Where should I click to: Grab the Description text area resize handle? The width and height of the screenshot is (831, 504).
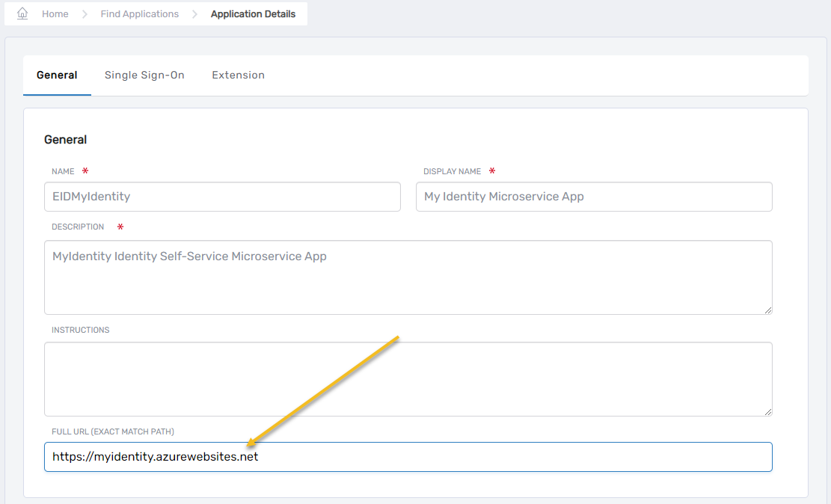click(767, 310)
